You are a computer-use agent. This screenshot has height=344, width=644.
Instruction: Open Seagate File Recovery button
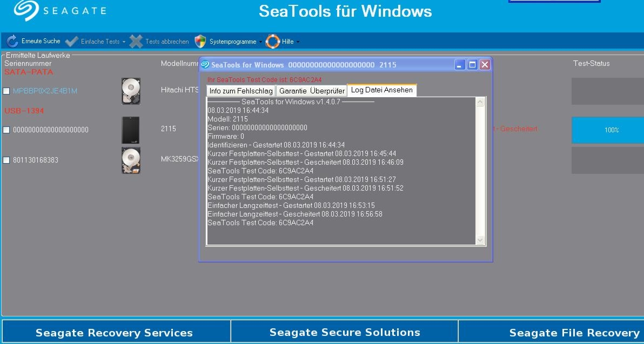(x=551, y=331)
